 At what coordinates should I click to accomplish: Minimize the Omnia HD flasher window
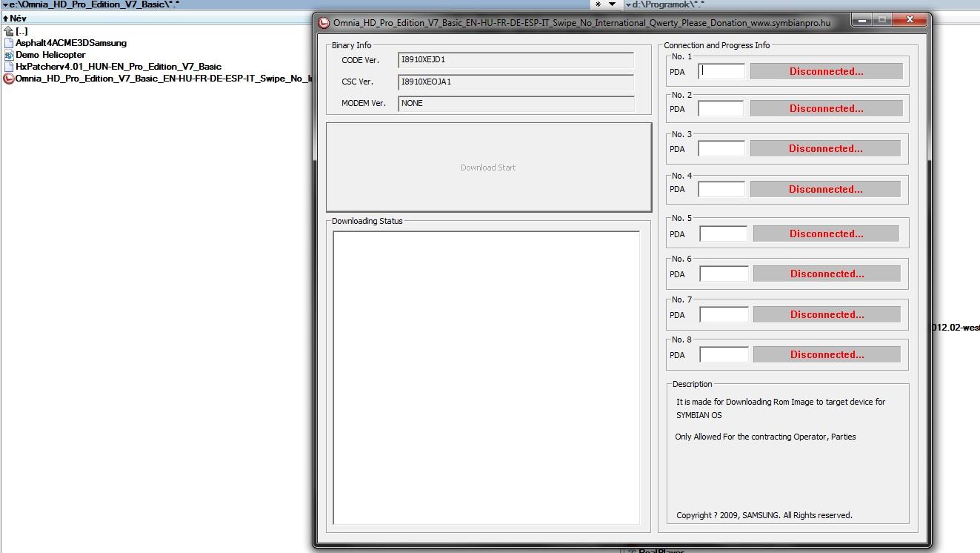[x=860, y=20]
